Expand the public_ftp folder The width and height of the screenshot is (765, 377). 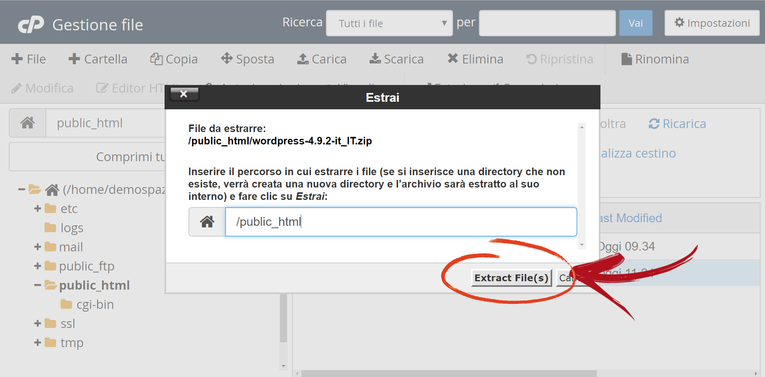tap(38, 266)
